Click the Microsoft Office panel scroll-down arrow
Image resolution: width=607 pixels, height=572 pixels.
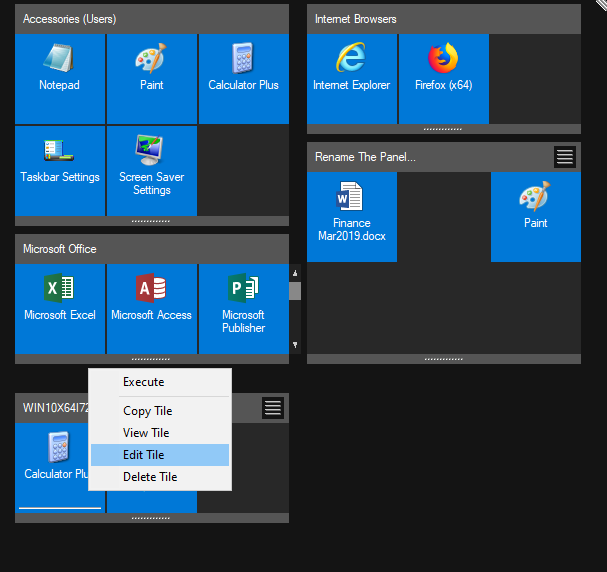294,345
